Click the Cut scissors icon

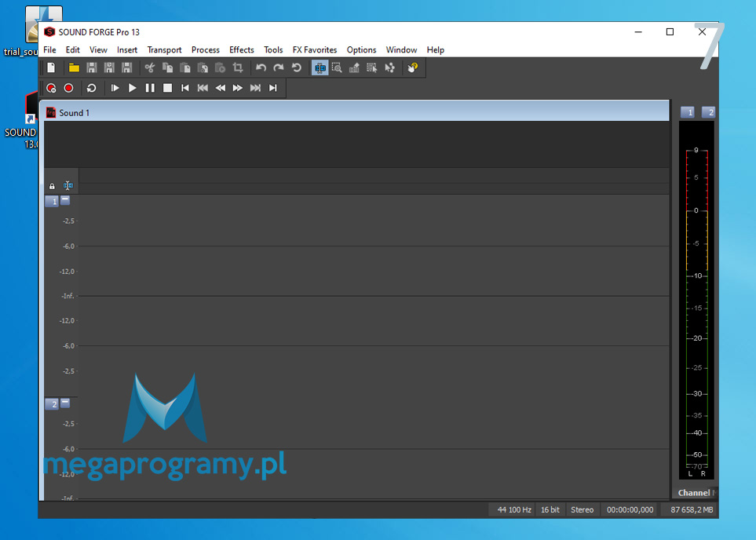click(150, 68)
